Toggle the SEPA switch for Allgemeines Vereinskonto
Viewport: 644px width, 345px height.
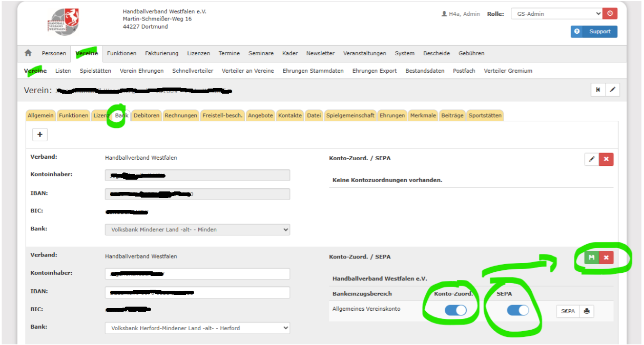point(517,311)
